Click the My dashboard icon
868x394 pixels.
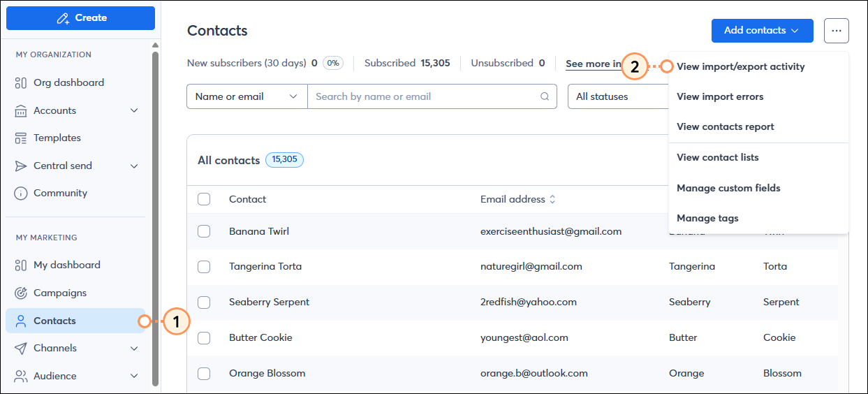(x=21, y=265)
